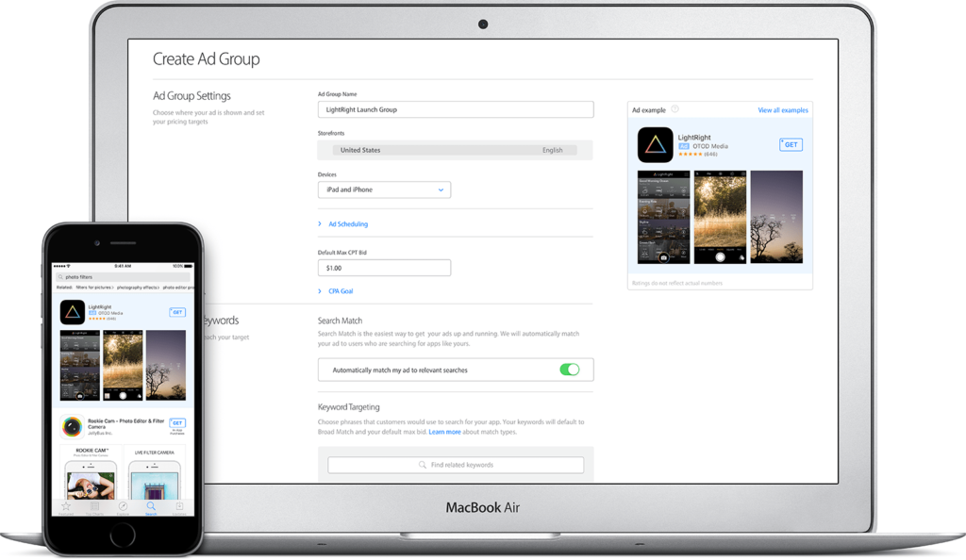Click the sunset tree screenshot thumbnail
Image resolution: width=966 pixels, height=560 pixels.
point(776,217)
